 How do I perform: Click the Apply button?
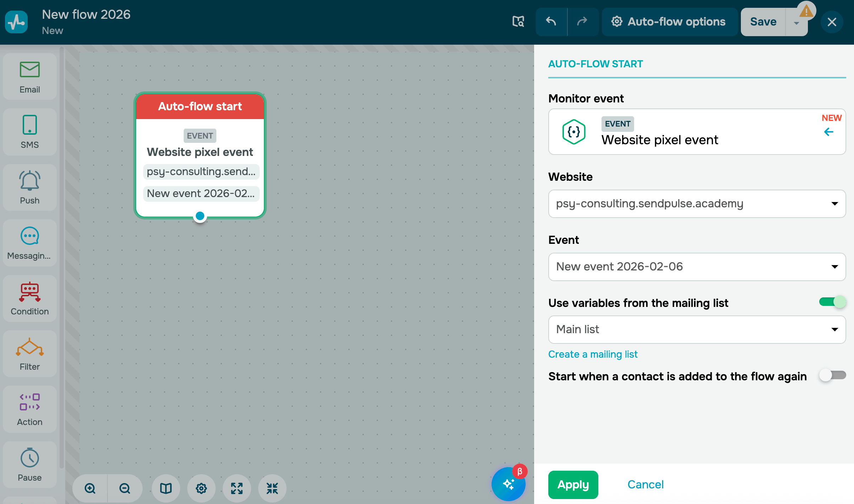(573, 485)
